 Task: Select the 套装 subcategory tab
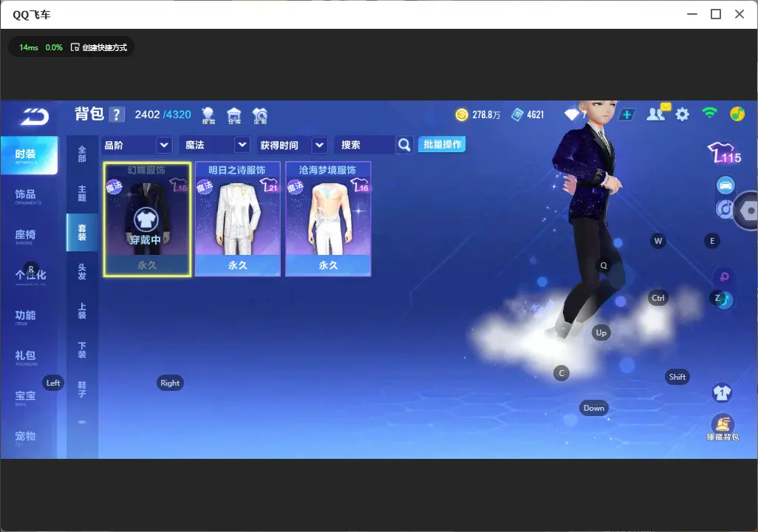[82, 233]
